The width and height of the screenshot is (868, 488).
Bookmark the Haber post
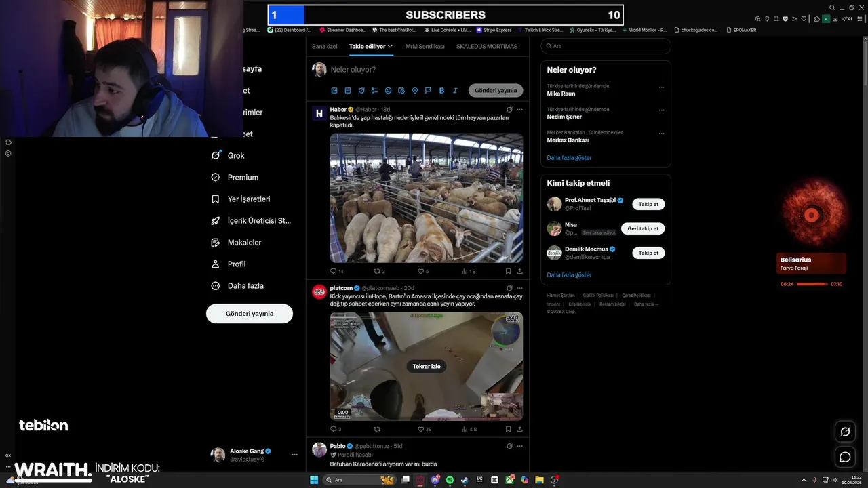click(508, 271)
